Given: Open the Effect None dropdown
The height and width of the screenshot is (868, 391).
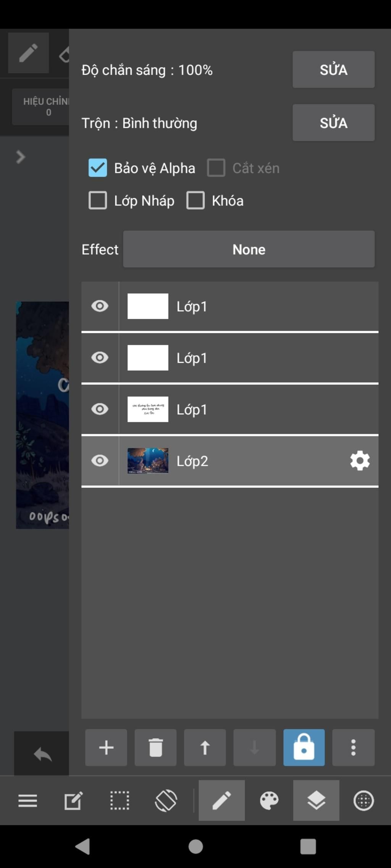Looking at the screenshot, I should (249, 249).
